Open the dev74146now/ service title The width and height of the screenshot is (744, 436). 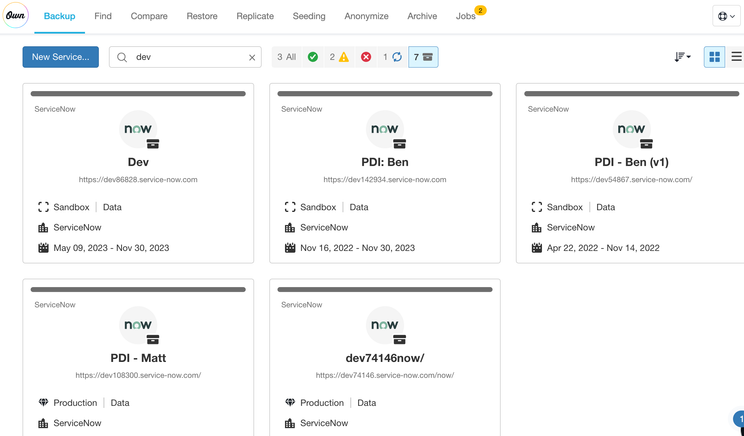tap(385, 358)
